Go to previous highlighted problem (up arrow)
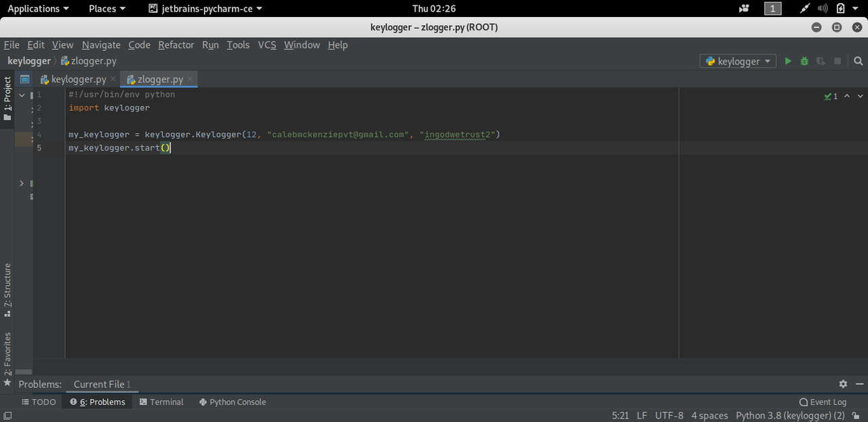The width and height of the screenshot is (868, 422). [x=847, y=96]
